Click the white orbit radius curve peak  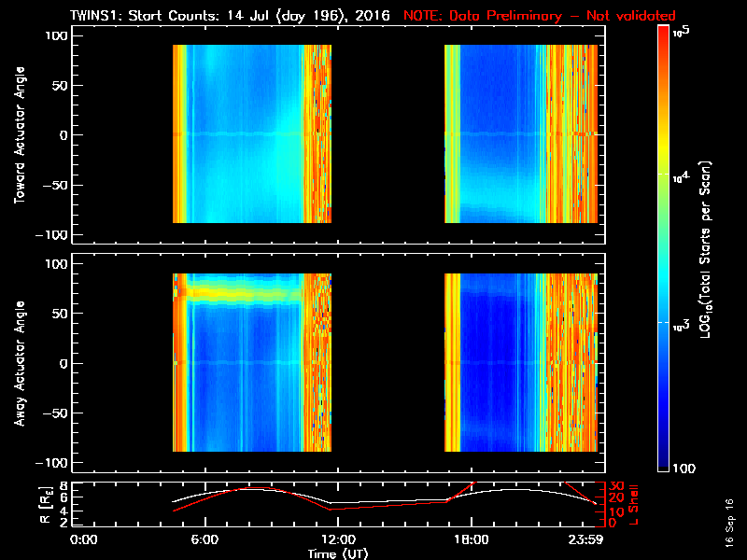[514, 489]
